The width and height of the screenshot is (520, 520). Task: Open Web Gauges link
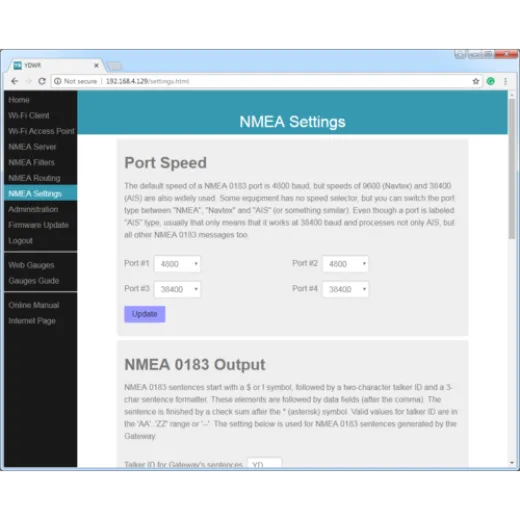[31, 265]
